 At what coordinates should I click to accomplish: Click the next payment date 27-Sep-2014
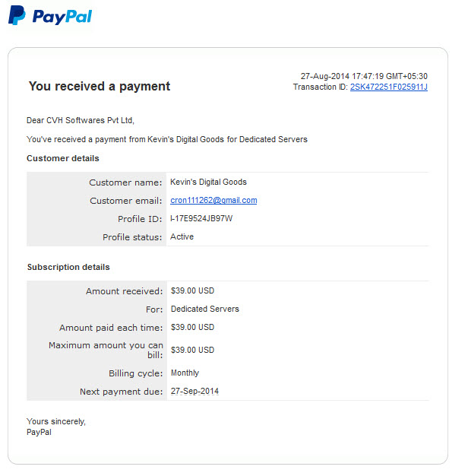(194, 391)
